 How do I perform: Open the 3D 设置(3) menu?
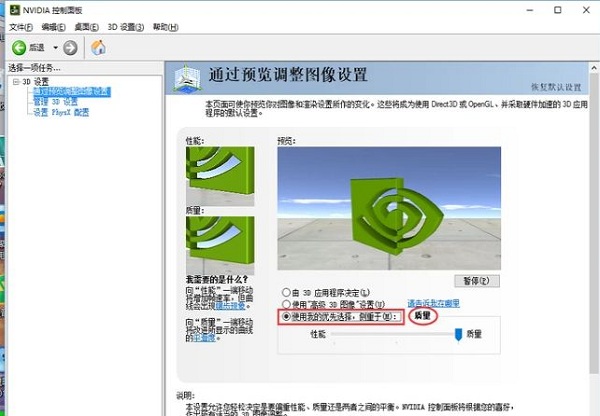pos(126,27)
